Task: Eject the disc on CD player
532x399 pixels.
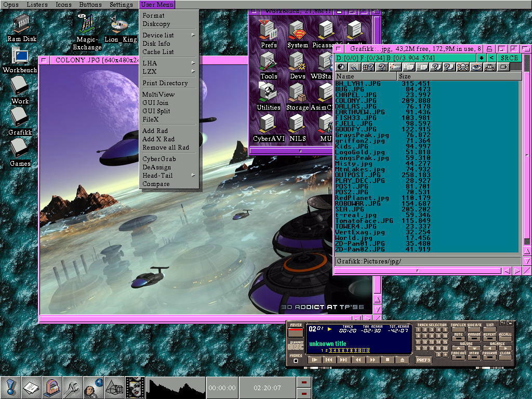Action: click(402, 360)
